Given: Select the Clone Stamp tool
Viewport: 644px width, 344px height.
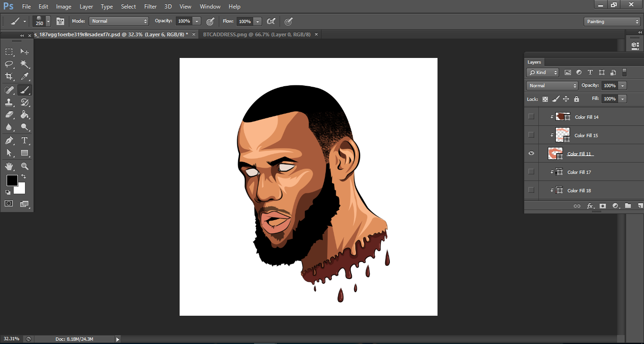Looking at the screenshot, I should point(9,102).
